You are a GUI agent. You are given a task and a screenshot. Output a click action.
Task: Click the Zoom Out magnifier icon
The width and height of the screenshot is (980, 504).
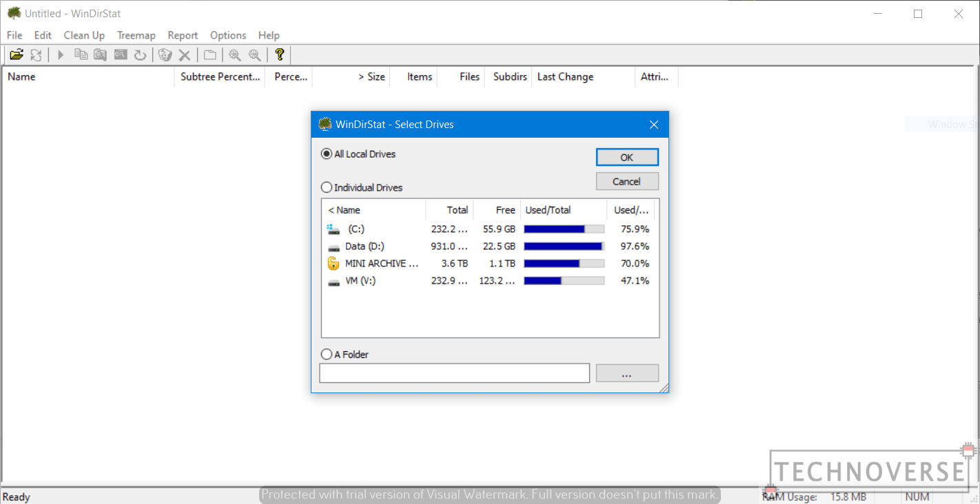255,55
